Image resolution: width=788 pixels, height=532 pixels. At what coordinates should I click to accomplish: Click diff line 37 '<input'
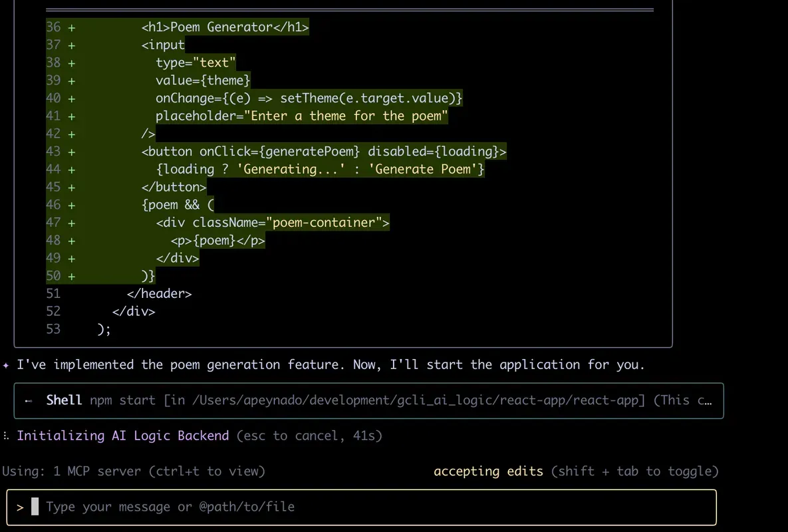click(163, 45)
